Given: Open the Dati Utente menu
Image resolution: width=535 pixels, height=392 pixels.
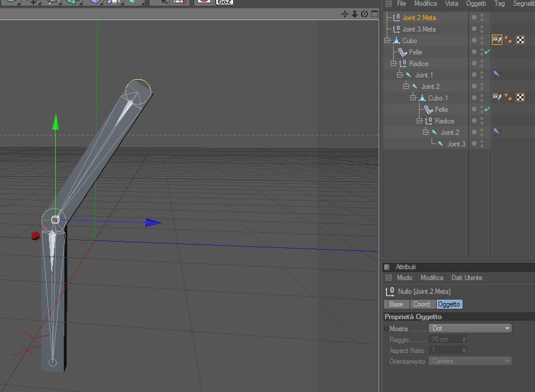Looking at the screenshot, I should [467, 278].
